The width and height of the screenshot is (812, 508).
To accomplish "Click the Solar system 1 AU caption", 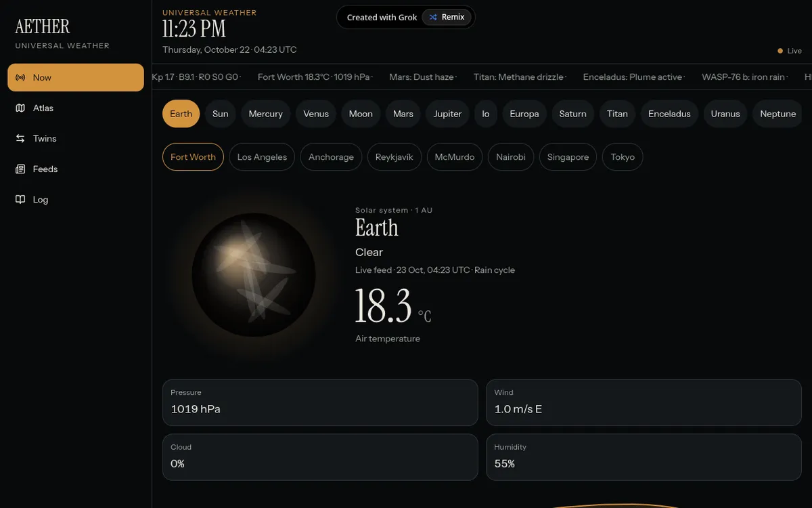I will tap(394, 210).
